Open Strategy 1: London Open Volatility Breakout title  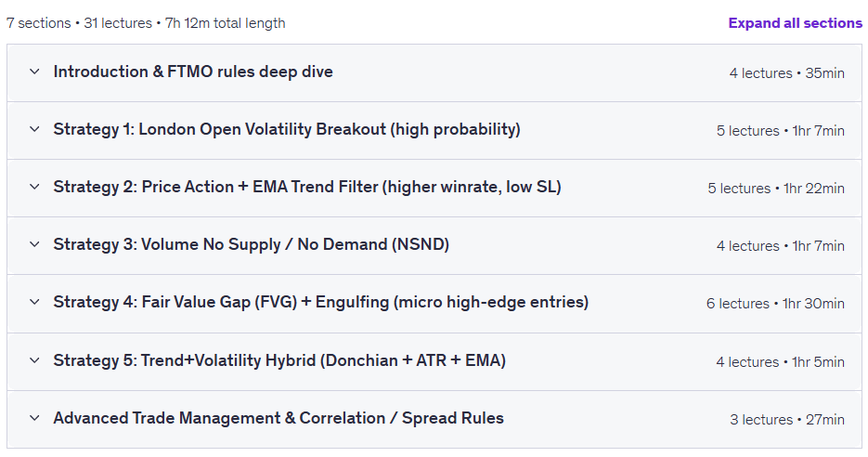point(287,129)
